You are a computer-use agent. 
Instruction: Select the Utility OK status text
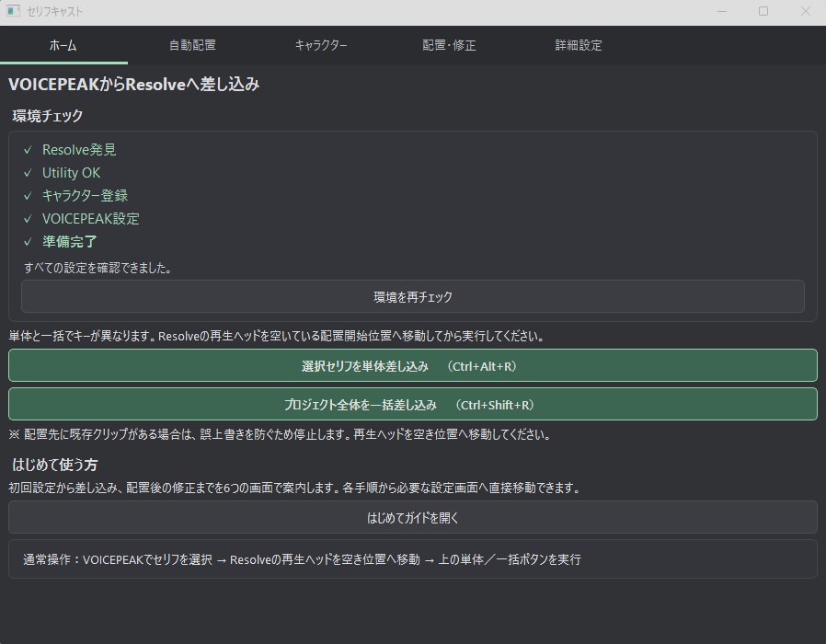(71, 173)
